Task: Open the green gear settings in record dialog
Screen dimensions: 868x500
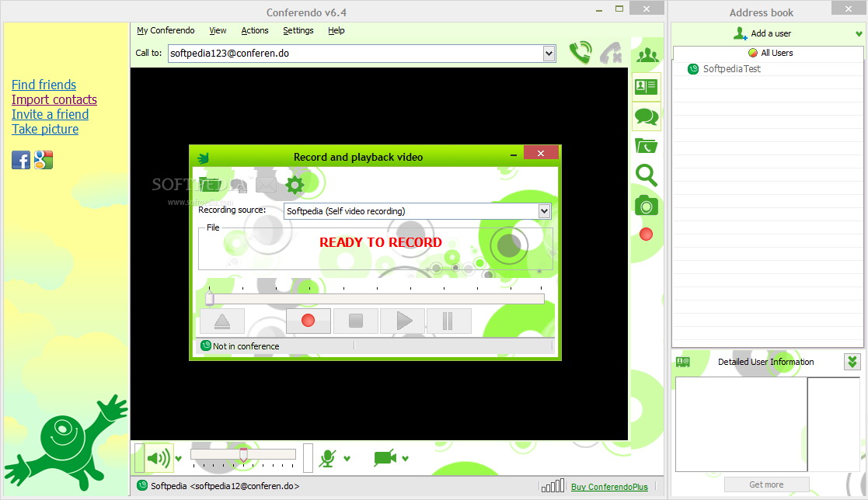Action: point(295,184)
